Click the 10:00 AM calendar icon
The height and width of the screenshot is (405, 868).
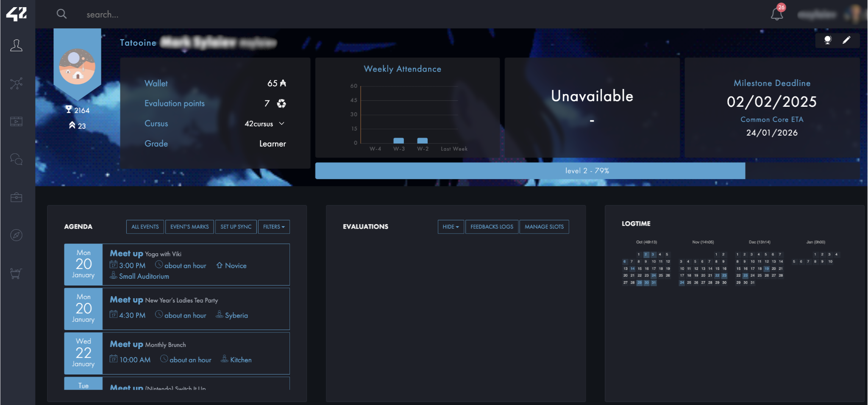pyautogui.click(x=114, y=359)
